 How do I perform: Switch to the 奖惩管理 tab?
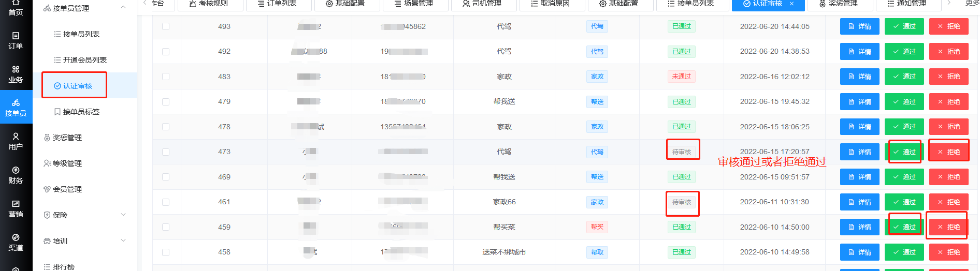pos(839,4)
